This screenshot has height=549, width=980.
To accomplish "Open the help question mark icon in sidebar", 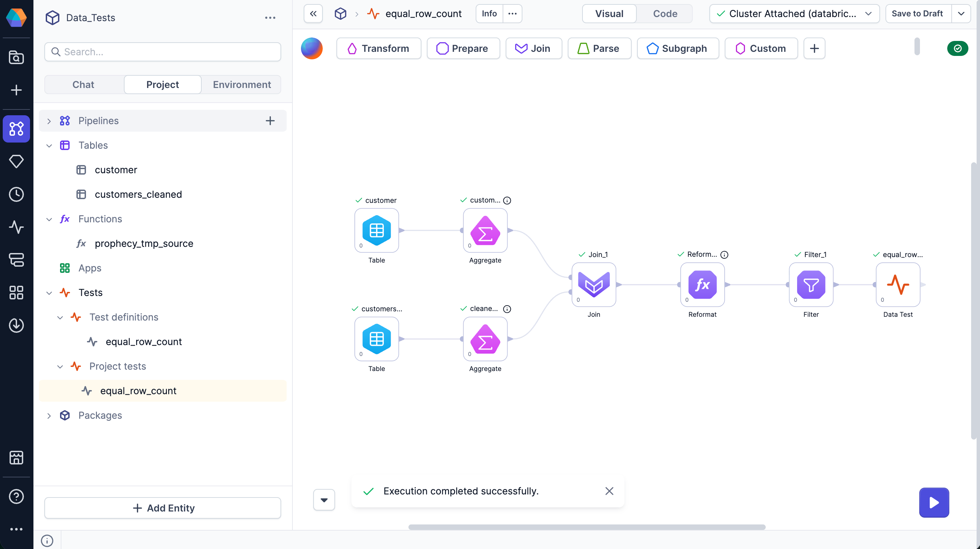I will point(16,496).
